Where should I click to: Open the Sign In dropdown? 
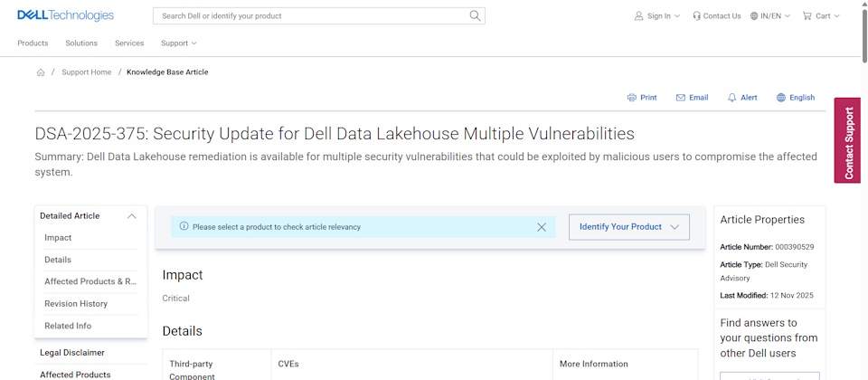[x=656, y=15]
